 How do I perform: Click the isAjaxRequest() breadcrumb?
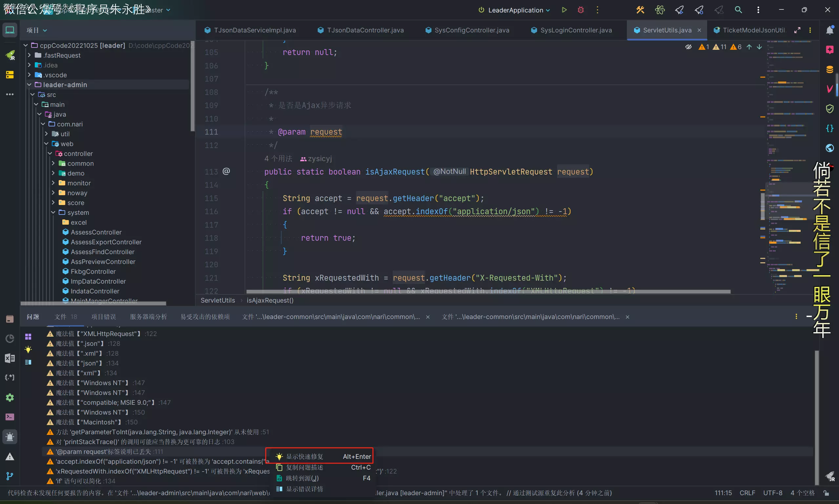(270, 300)
